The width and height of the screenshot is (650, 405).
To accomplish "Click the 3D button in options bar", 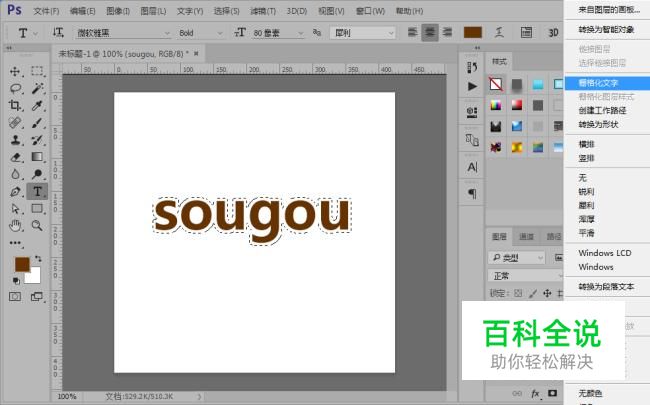I will pyautogui.click(x=553, y=33).
